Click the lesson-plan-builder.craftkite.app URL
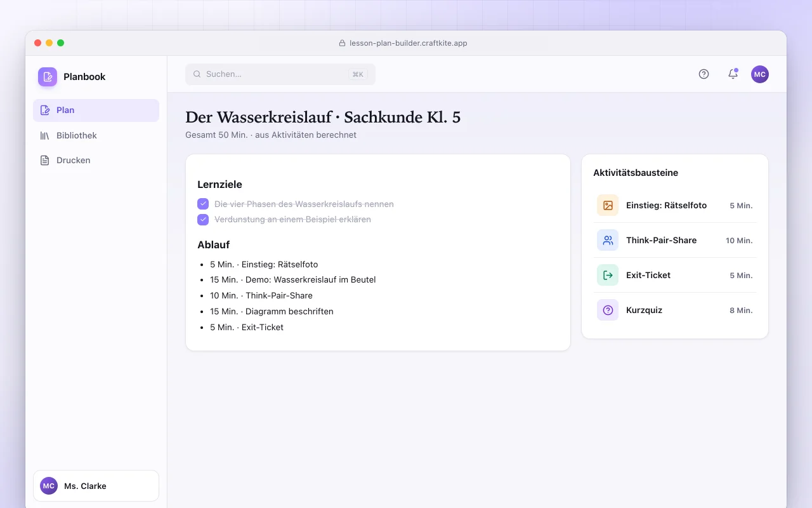812x508 pixels. tap(409, 43)
